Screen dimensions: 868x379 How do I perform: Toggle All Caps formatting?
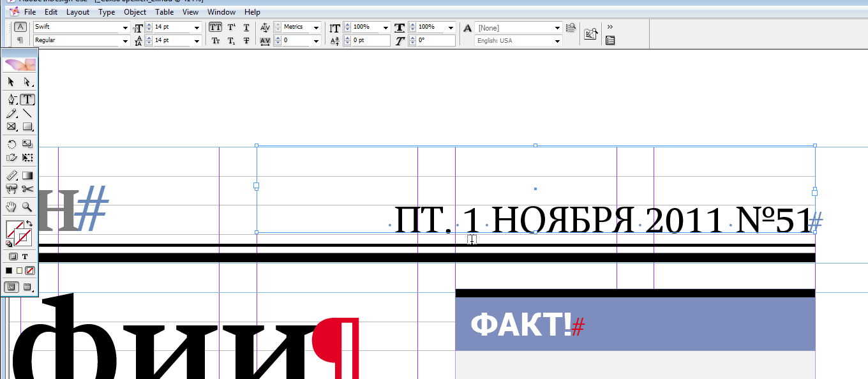[216, 27]
